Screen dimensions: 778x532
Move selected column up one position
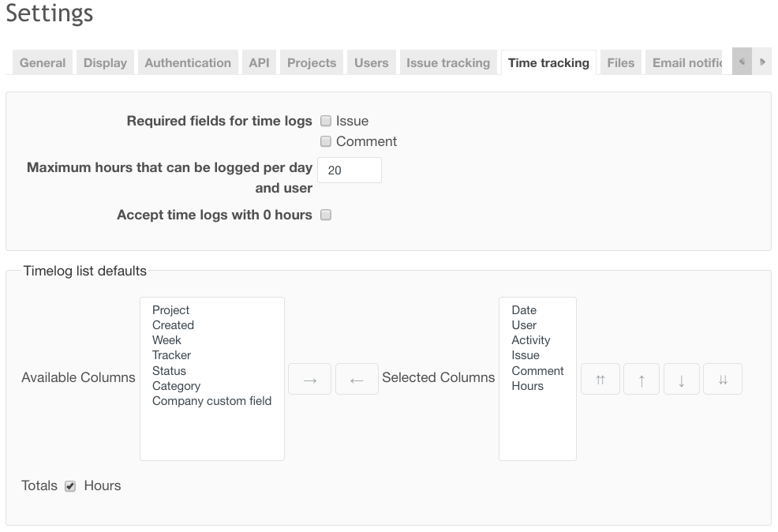(x=641, y=380)
